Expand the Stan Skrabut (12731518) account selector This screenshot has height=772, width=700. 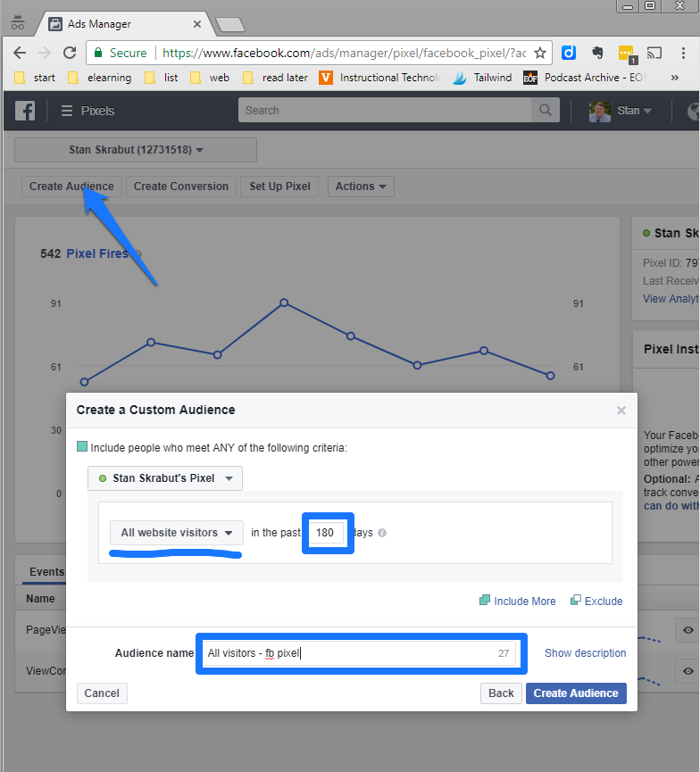pos(136,150)
